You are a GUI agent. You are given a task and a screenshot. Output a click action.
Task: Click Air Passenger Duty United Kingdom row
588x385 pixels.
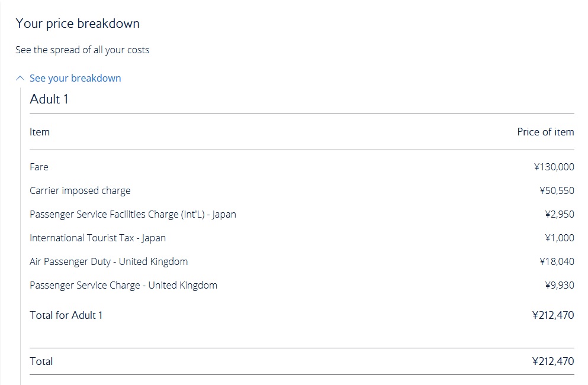pos(302,261)
